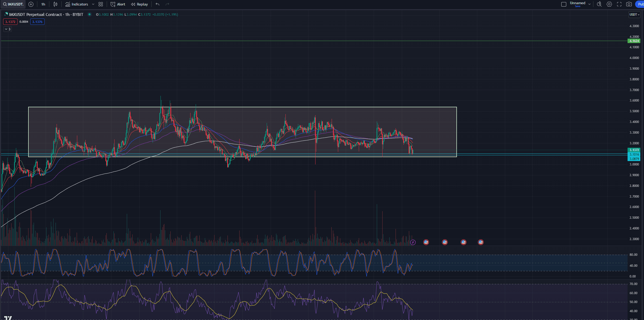Open the symbol search magnifier icon
The image size is (644, 320).
[x=5, y=4]
